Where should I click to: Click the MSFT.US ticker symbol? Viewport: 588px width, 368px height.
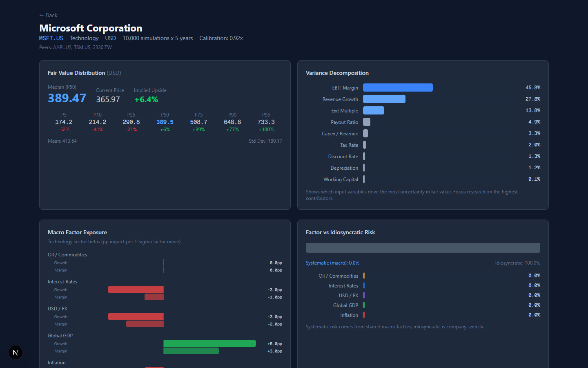51,38
